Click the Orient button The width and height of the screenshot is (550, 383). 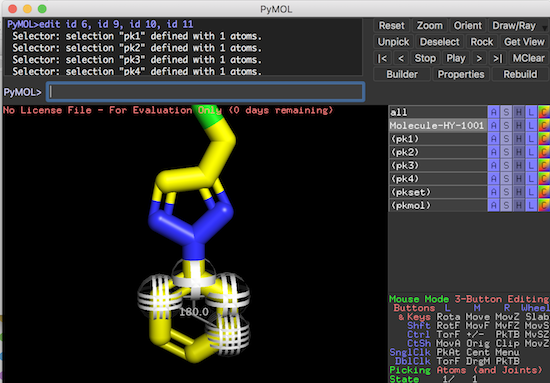(x=468, y=26)
